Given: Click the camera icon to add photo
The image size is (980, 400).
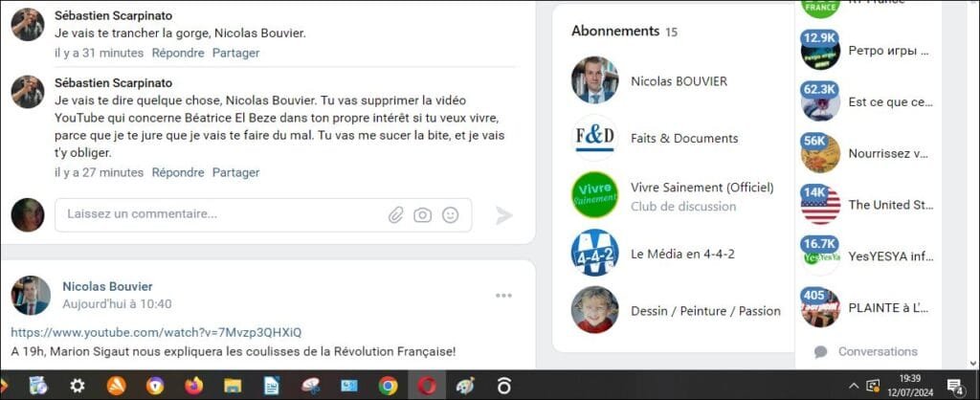Looking at the screenshot, I should pyautogui.click(x=422, y=215).
